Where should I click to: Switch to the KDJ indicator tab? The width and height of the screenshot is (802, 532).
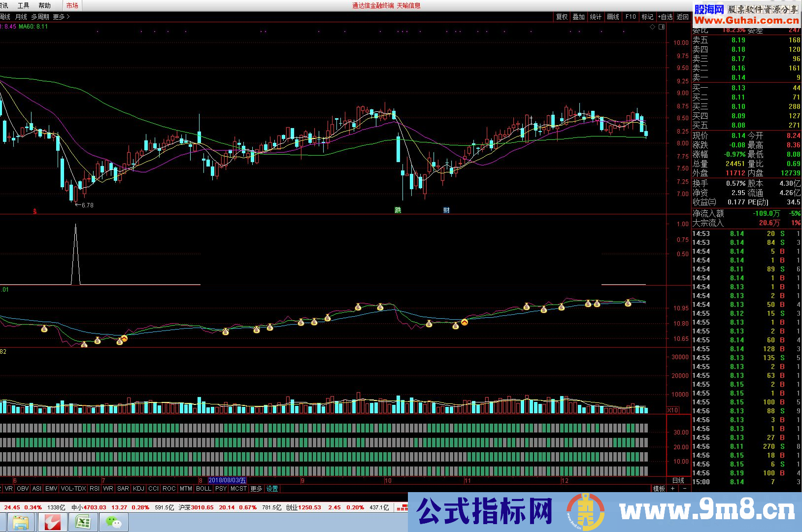click(138, 489)
